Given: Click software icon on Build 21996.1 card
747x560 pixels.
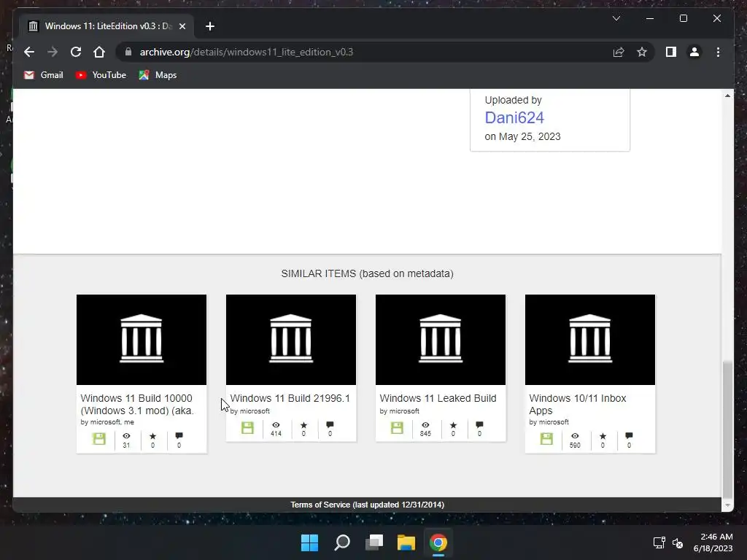Looking at the screenshot, I should coord(248,427).
